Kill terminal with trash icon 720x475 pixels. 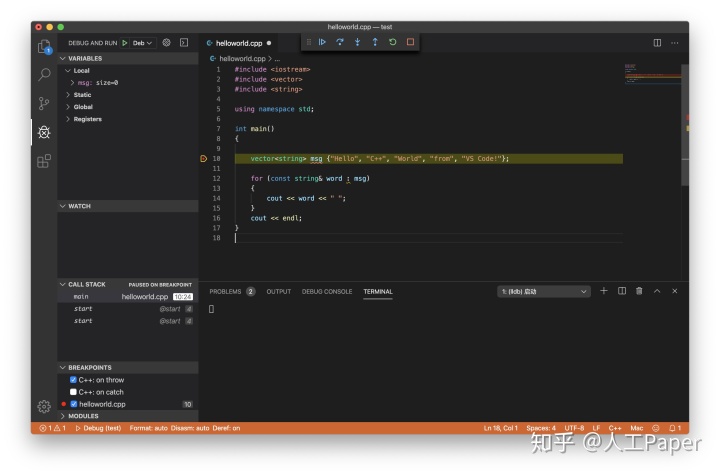639,291
